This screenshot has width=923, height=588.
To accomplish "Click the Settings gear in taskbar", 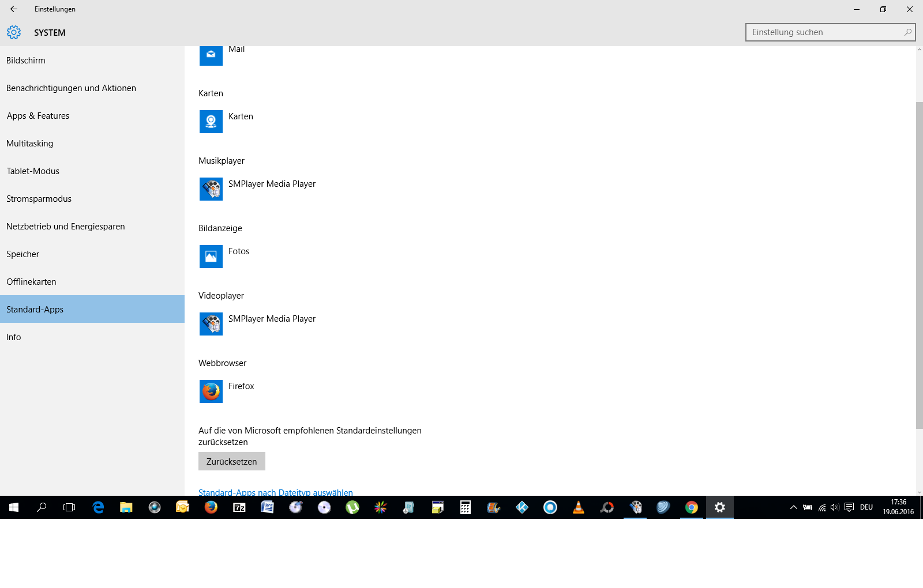I will [720, 507].
